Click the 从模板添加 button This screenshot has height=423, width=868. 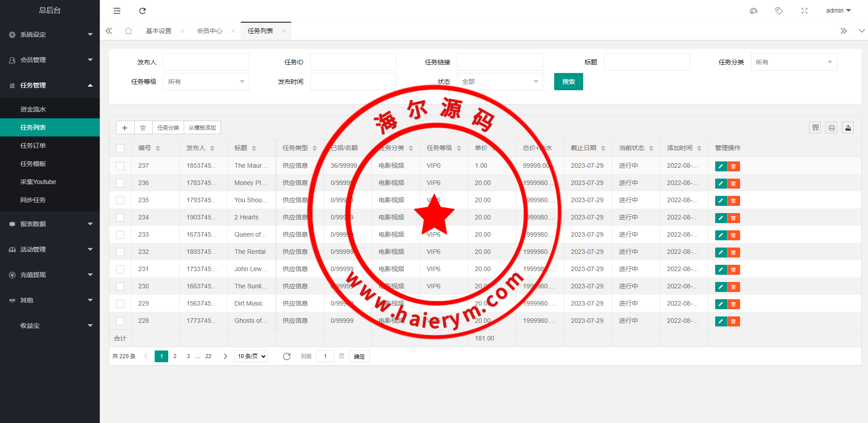click(202, 128)
